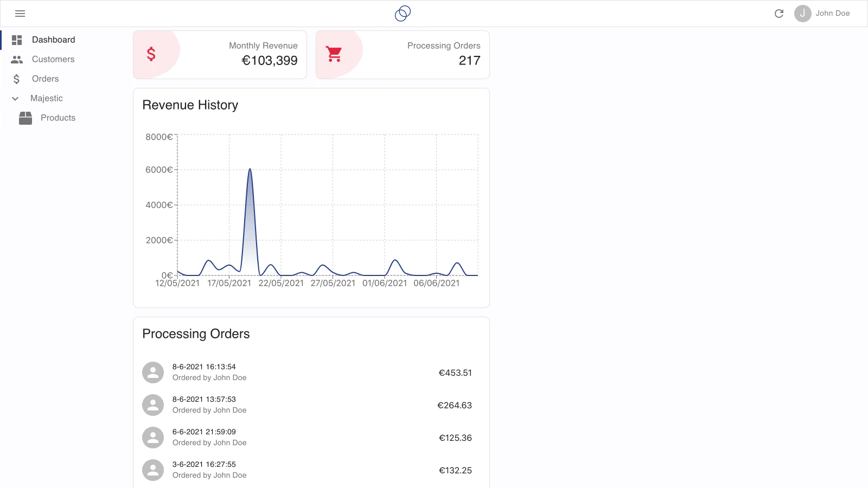Go to the Customers menu item
Viewport: 868px width, 488px height.
pos(53,60)
